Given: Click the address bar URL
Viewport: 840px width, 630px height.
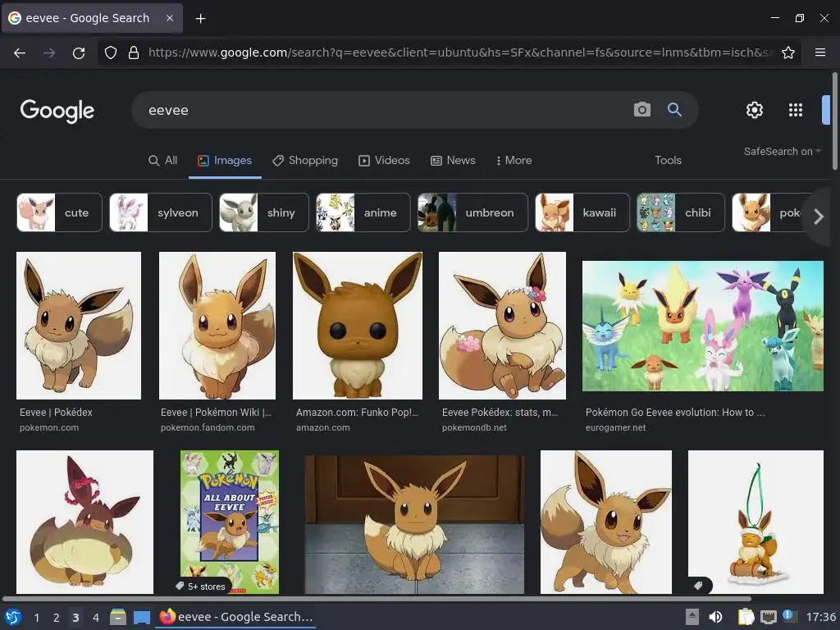Looking at the screenshot, I should pos(461,52).
